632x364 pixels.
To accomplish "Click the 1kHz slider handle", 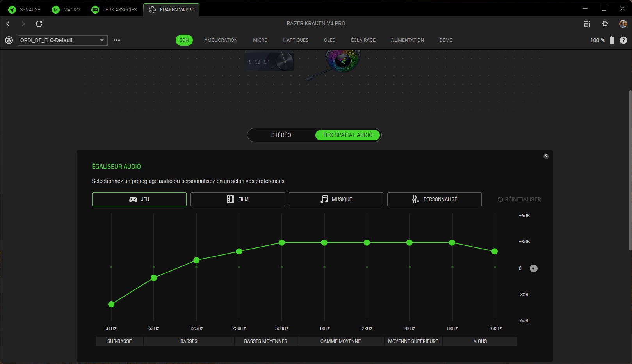I will pyautogui.click(x=324, y=243).
